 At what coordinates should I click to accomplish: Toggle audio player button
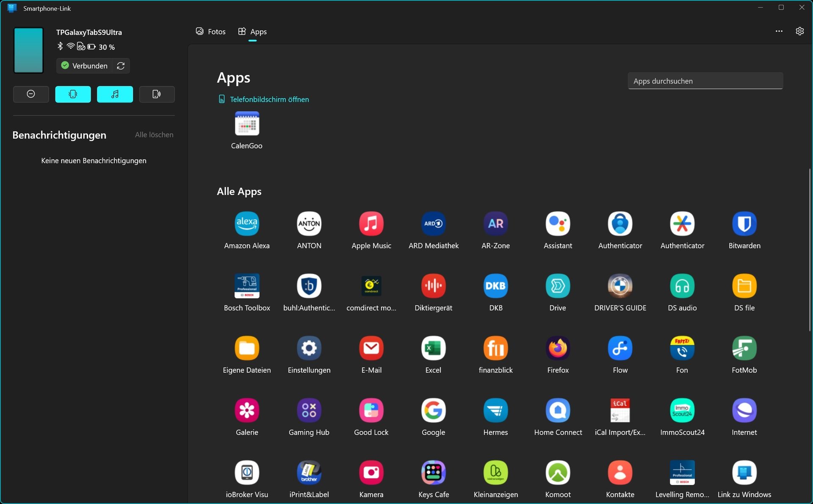[x=115, y=94]
